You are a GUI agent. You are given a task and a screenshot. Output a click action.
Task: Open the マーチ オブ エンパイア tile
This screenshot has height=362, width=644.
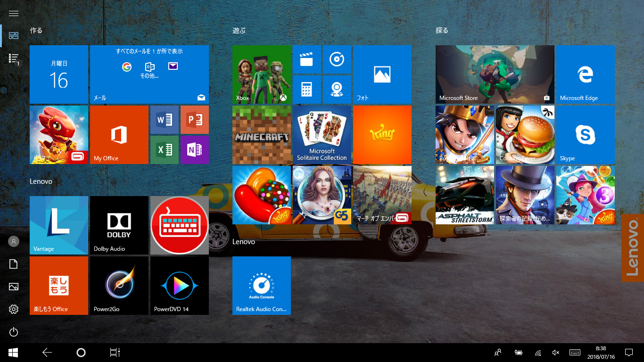pyautogui.click(x=382, y=195)
